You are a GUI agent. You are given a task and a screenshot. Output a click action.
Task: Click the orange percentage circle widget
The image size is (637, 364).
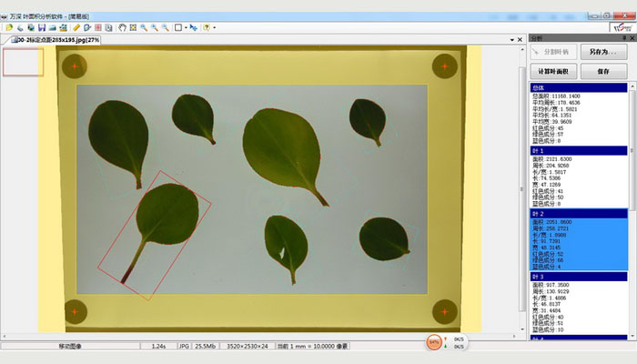click(436, 342)
